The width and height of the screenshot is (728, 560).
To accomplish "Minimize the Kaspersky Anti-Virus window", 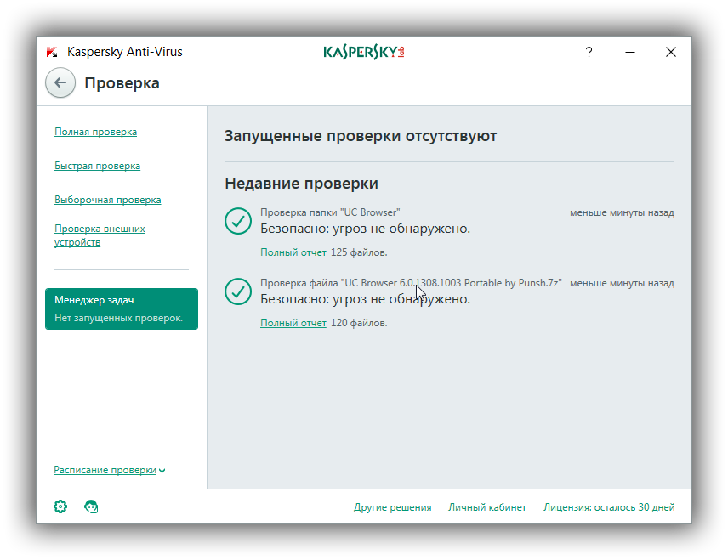I will (630, 52).
